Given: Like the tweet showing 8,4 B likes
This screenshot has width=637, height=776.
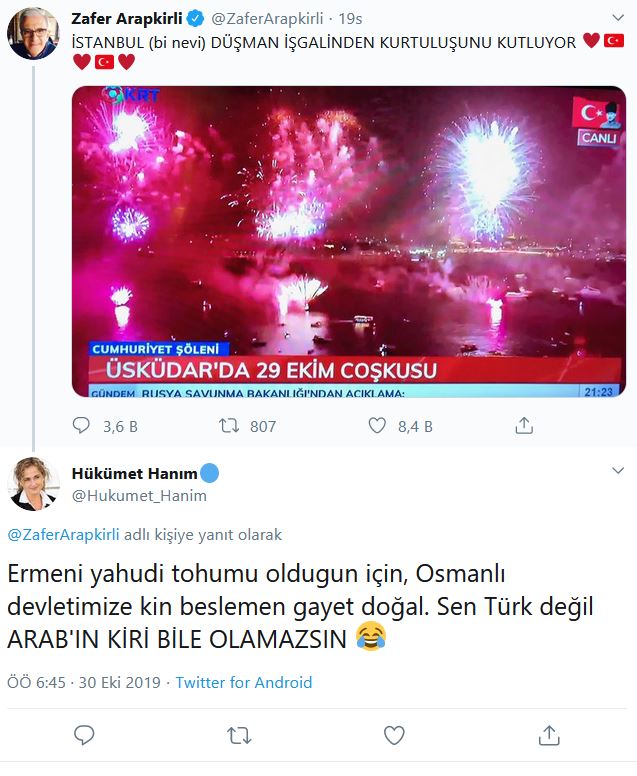Looking at the screenshot, I should [x=377, y=426].
